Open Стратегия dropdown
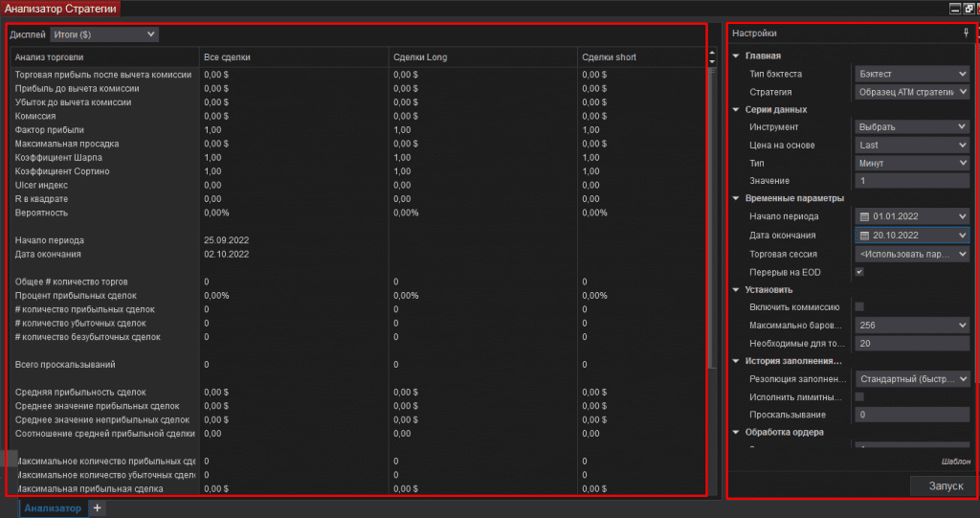980x518 pixels. [912, 92]
